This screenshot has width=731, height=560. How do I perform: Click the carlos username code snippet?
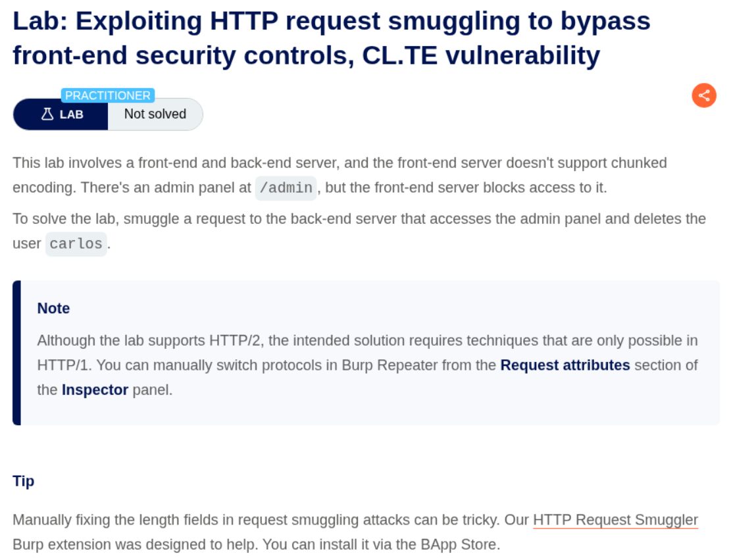tap(76, 244)
